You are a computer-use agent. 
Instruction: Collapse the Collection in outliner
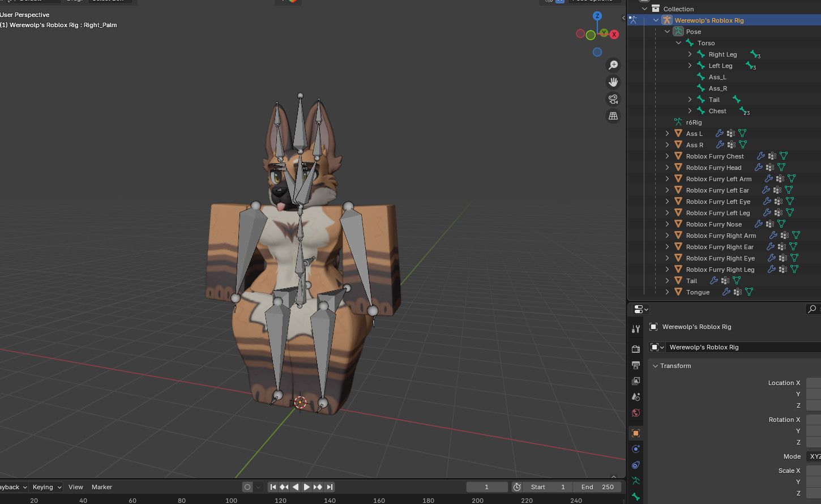click(x=644, y=9)
